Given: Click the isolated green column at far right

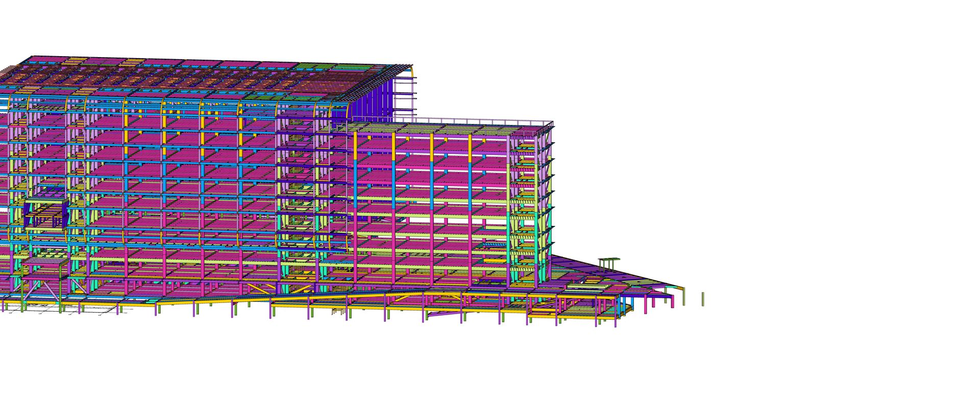Looking at the screenshot, I should click(703, 299).
